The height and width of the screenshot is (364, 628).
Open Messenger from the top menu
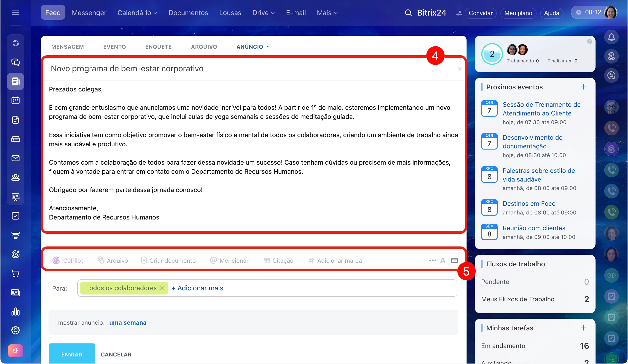coord(89,13)
